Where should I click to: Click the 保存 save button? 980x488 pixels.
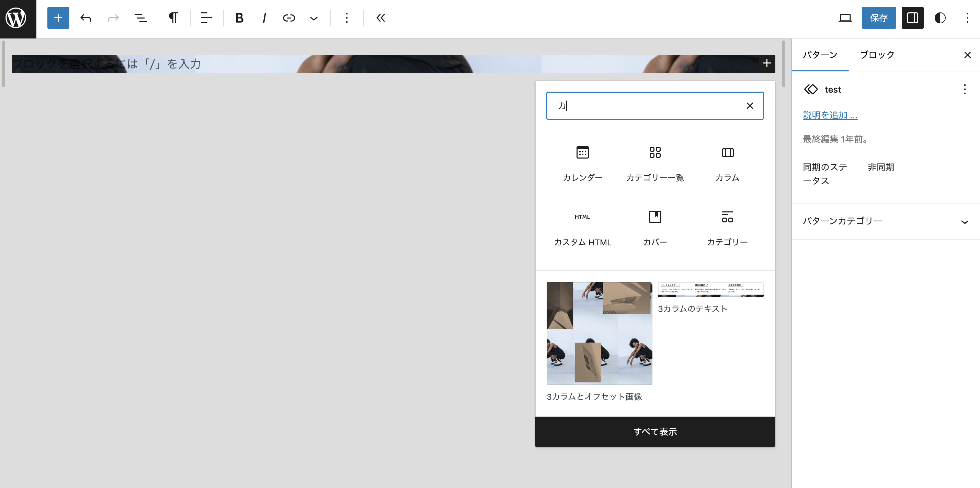878,18
